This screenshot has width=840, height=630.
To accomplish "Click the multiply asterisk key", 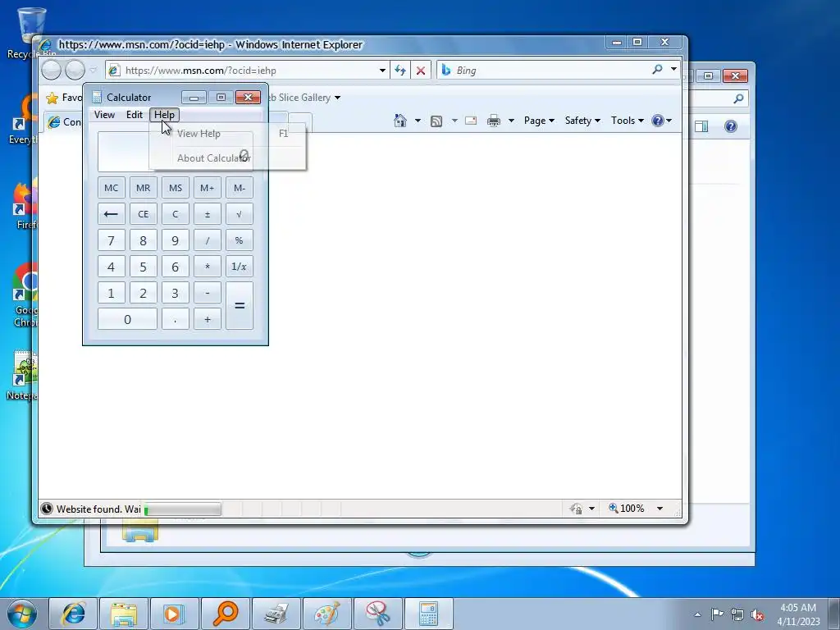I will click(208, 267).
